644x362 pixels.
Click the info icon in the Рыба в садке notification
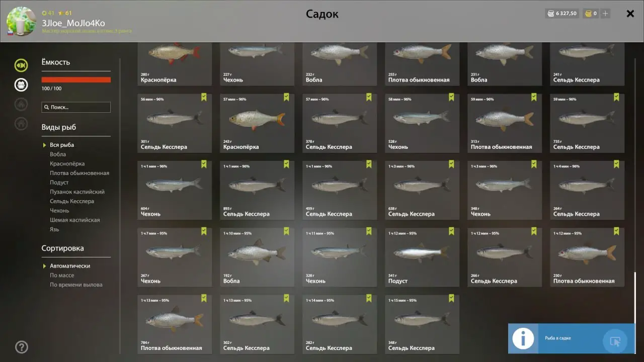(523, 338)
